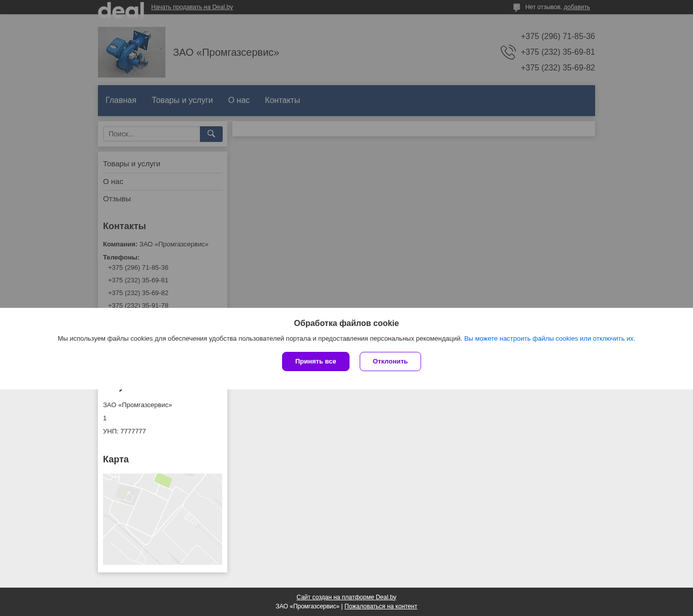Select О нас in sidebar menu

[113, 182]
